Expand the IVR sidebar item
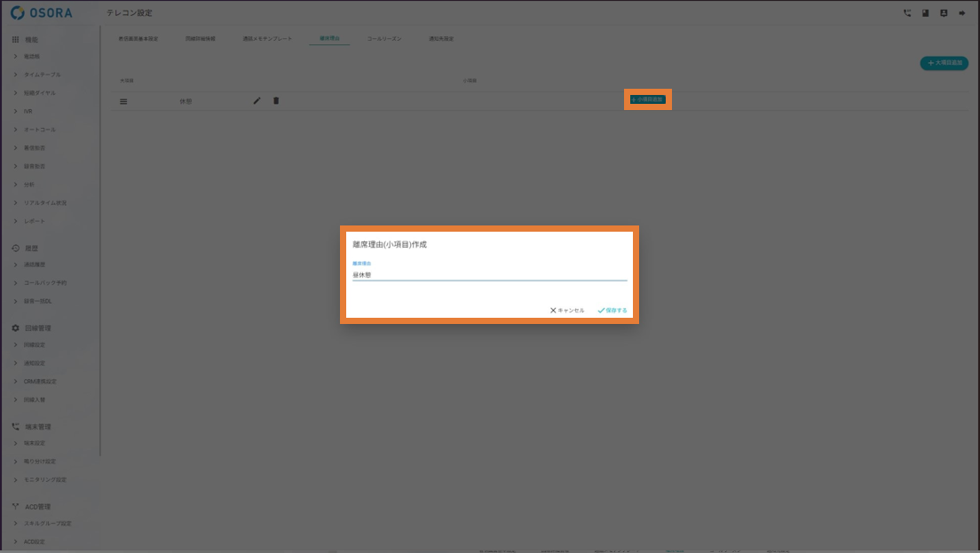Viewport: 980px width, 553px height. 28,111
